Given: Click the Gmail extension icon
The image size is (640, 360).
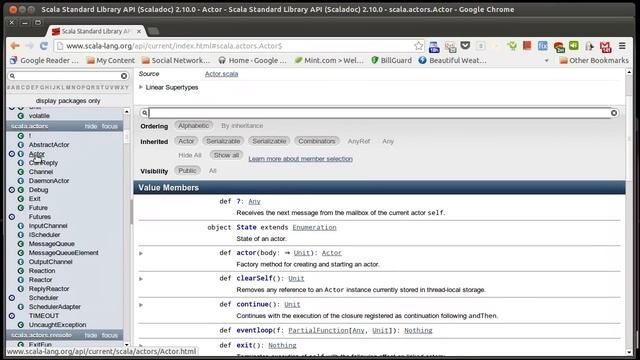Looking at the screenshot, I should 605,47.
